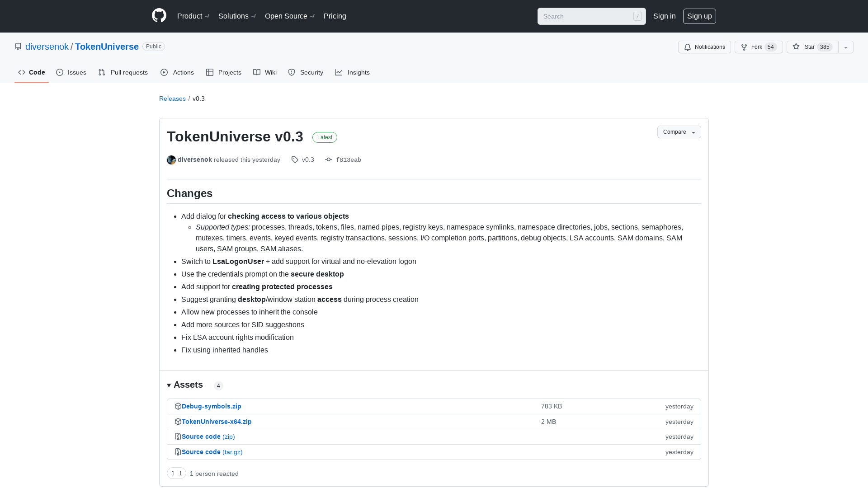Switch to the Insights tab
868x488 pixels.
click(x=353, y=72)
